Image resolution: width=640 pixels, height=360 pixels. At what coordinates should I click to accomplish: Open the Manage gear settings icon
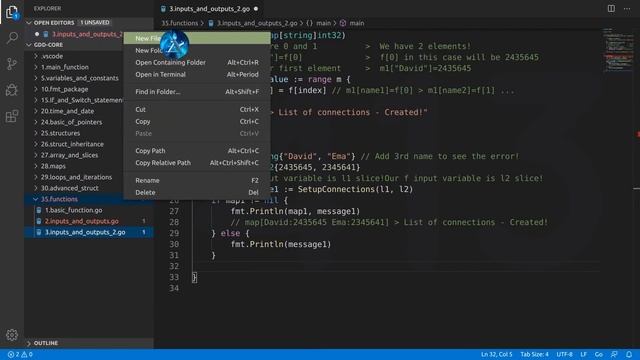coord(12,335)
